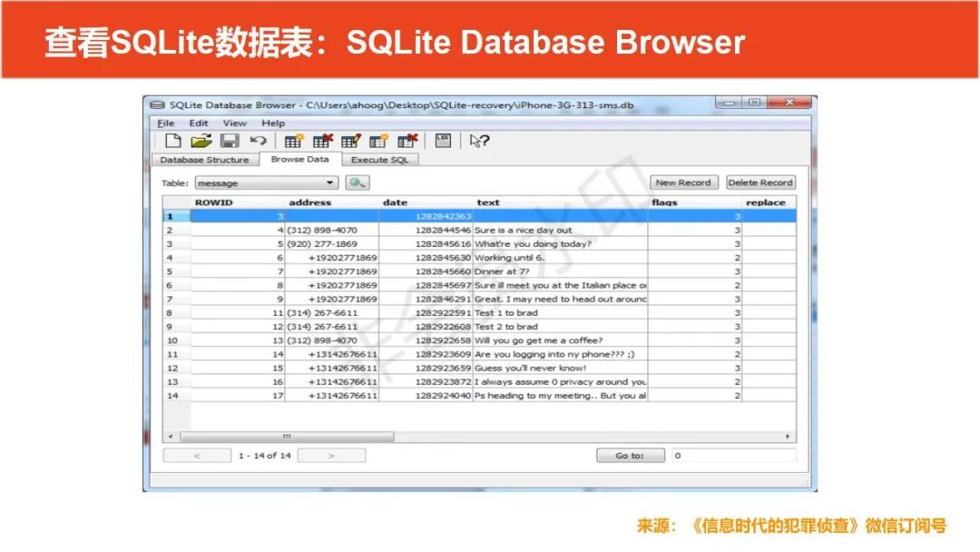Go to previous page with < button
Screen dimensions: 980x552
(197, 456)
